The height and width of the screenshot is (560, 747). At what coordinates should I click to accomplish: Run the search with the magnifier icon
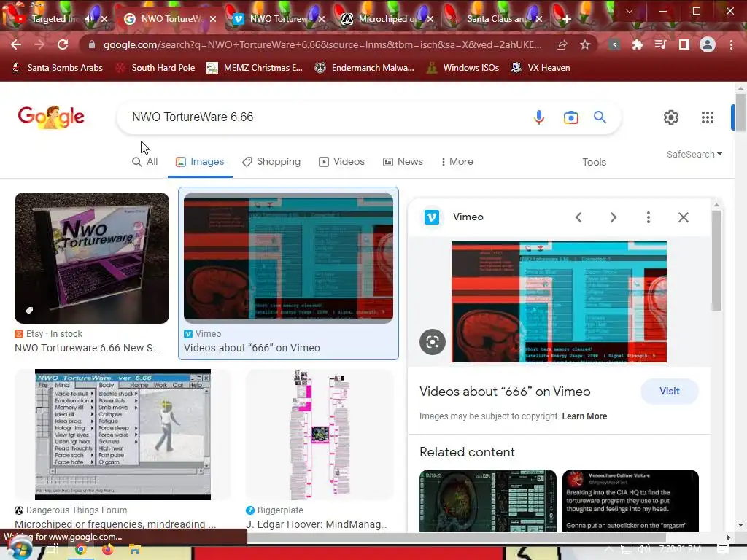pyautogui.click(x=600, y=117)
